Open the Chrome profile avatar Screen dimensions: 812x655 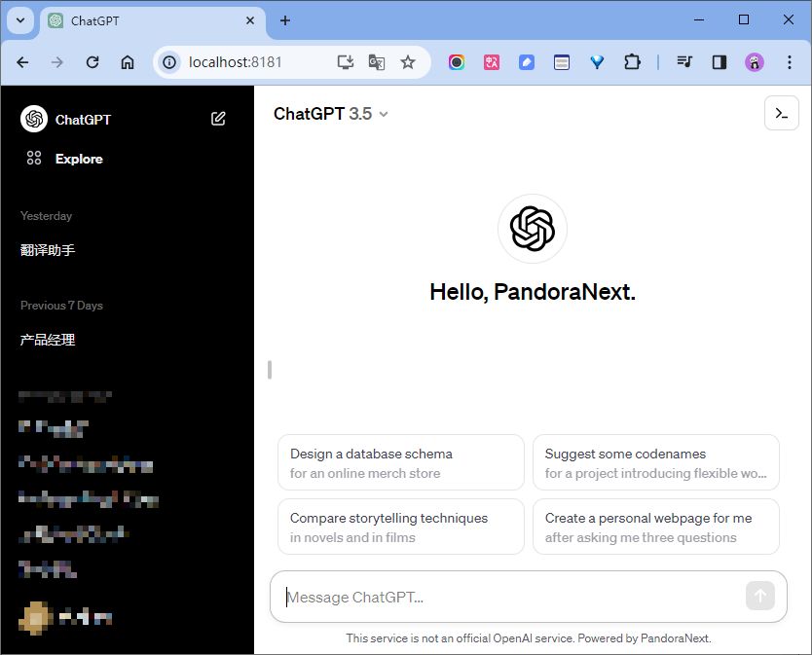(755, 62)
